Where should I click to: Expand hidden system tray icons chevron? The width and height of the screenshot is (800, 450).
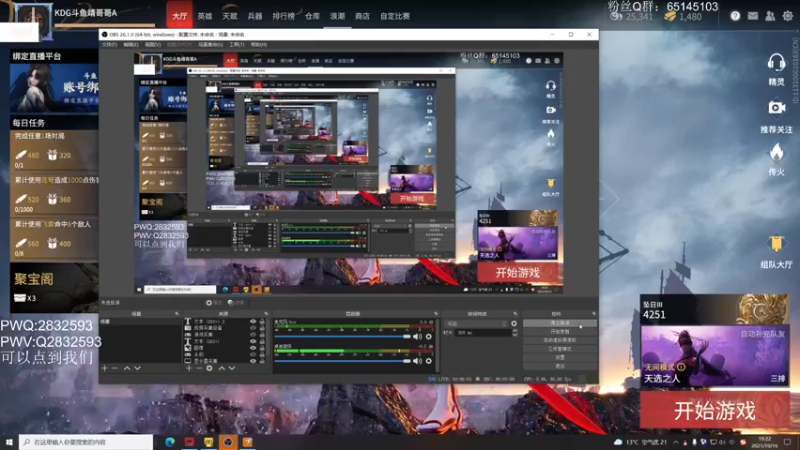point(676,442)
